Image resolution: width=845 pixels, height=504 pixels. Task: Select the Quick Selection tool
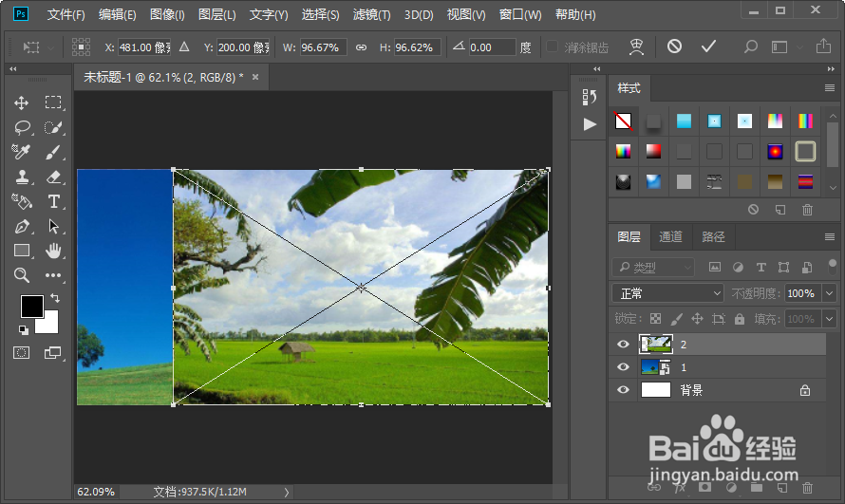click(53, 127)
